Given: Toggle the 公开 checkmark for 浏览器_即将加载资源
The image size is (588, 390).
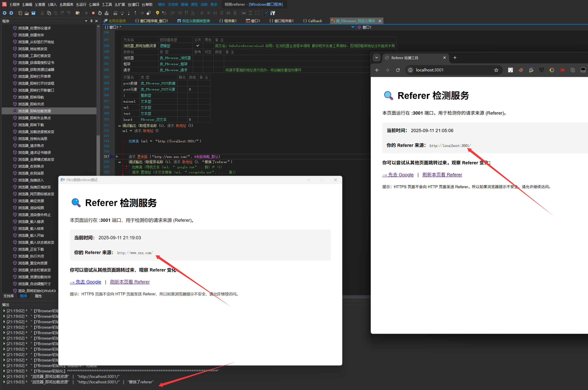Looking at the screenshot, I should click(197, 46).
